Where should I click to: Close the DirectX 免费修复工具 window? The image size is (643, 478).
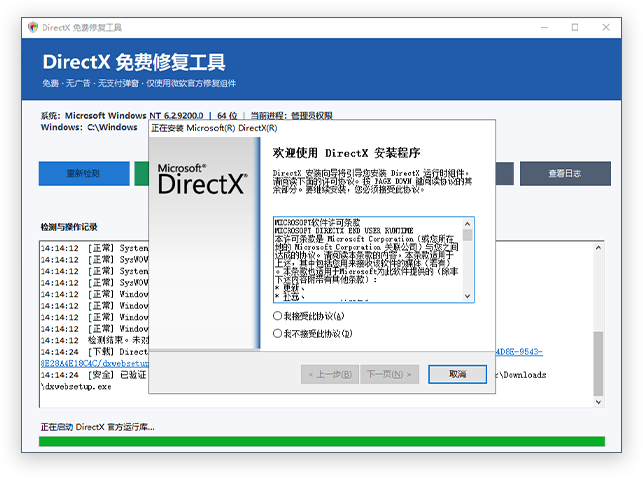coord(606,27)
